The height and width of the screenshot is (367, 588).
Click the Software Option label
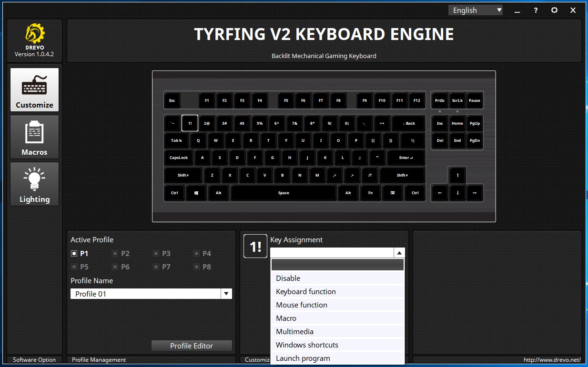pyautogui.click(x=34, y=360)
